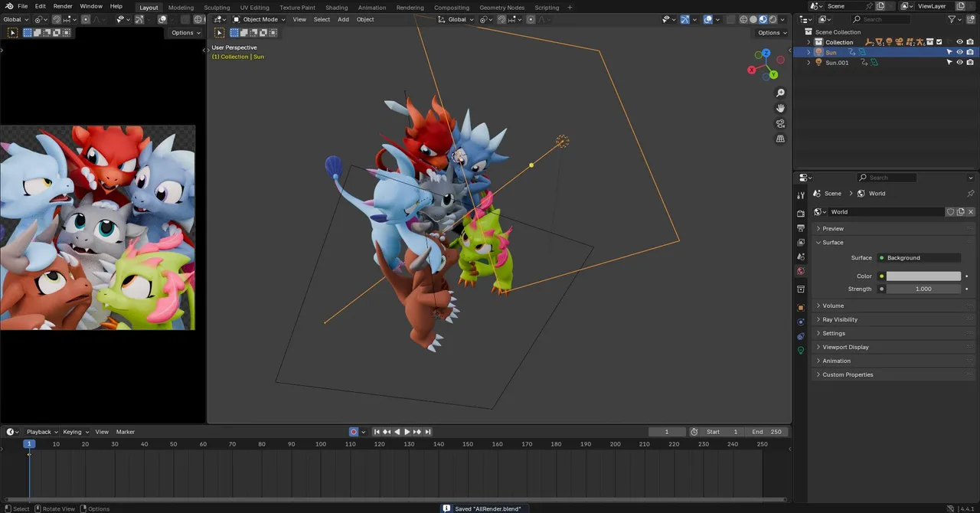The width and height of the screenshot is (980, 513).
Task: Click Select Box tool icon in 3D viewport
Action: 219,33
